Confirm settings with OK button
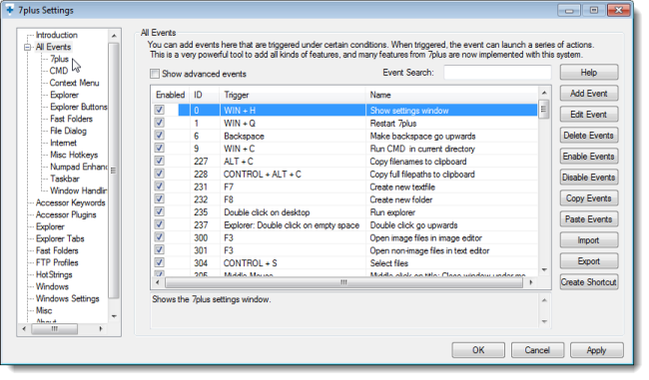The width and height of the screenshot is (649, 380). pos(478,350)
